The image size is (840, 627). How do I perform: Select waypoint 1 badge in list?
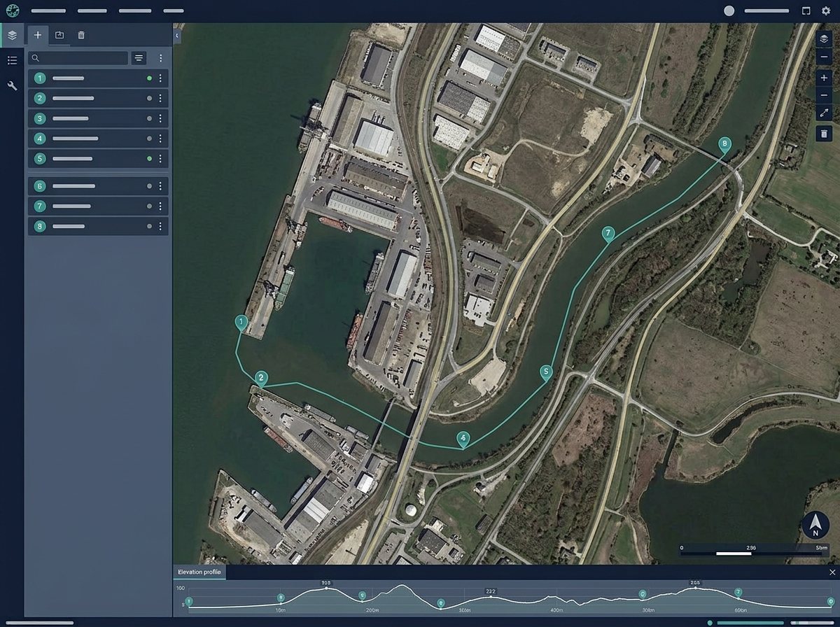(x=40, y=78)
